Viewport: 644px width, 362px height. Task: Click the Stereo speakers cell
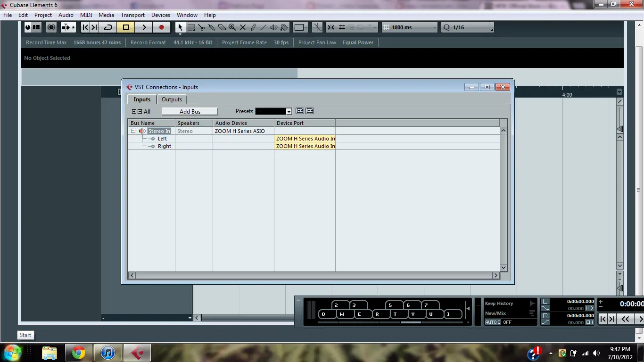tap(194, 131)
